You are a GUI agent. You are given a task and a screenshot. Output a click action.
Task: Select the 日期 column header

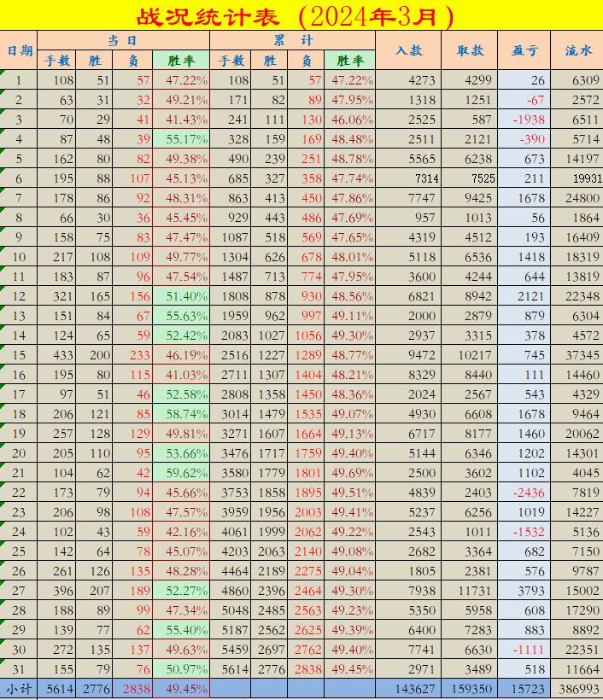coord(19,50)
